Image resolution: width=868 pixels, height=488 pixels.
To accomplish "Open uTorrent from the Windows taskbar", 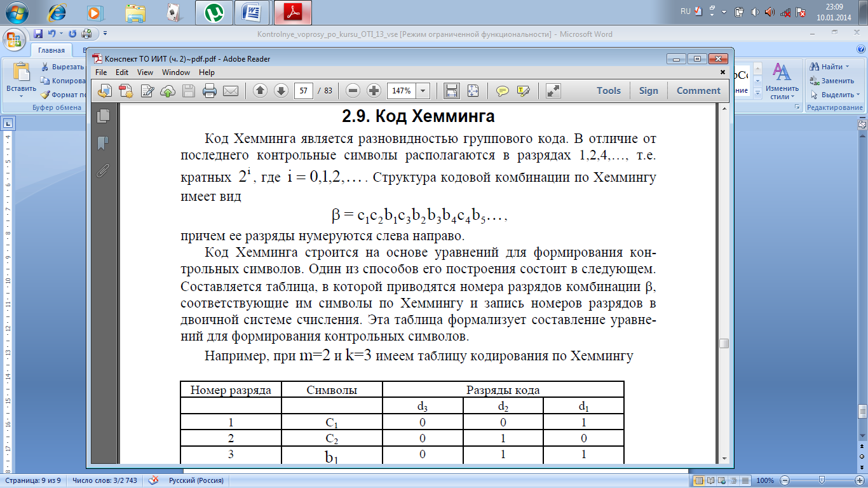I will (x=214, y=11).
